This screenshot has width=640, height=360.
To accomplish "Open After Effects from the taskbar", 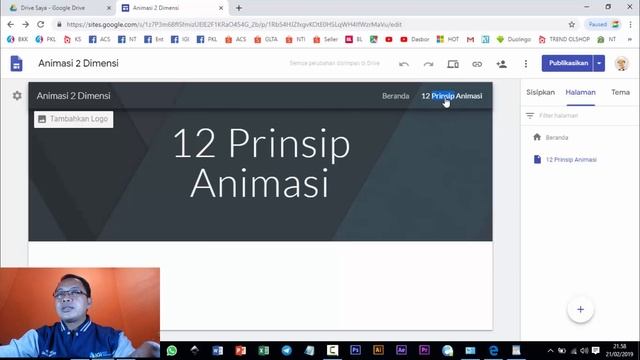I will coord(401,350).
